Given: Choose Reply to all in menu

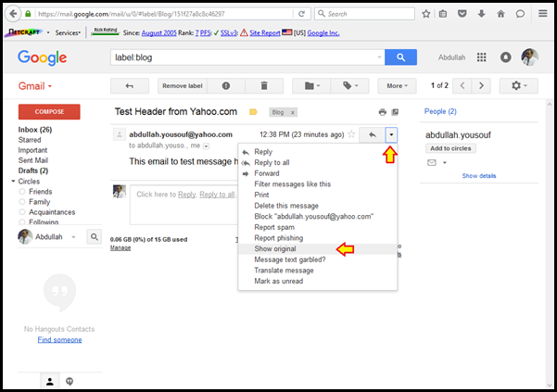Looking at the screenshot, I should click(x=318, y=162).
